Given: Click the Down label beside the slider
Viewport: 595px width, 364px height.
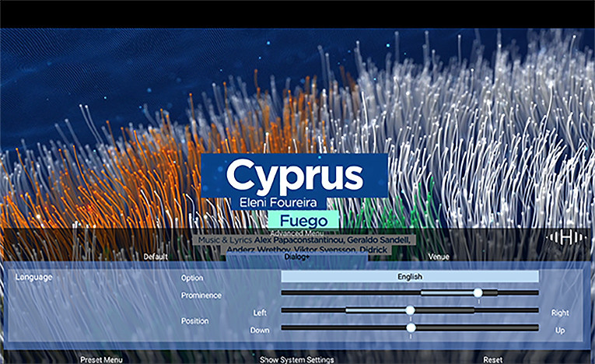Looking at the screenshot, I should coord(260,331).
